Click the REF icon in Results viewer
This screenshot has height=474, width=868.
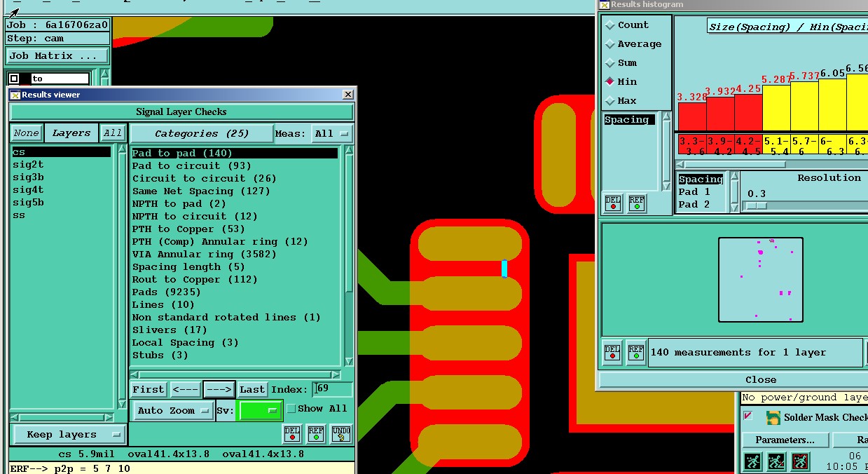pyautogui.click(x=316, y=434)
